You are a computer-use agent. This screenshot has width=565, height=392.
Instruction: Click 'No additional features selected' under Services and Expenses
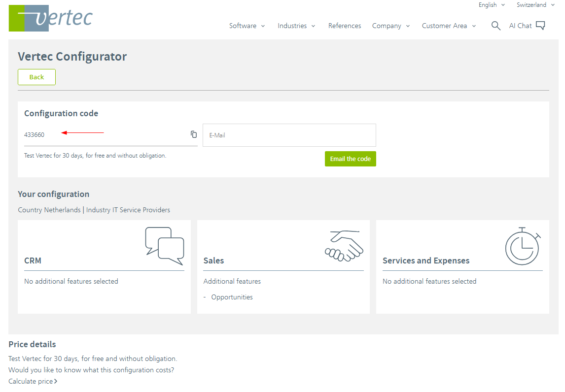tap(429, 281)
